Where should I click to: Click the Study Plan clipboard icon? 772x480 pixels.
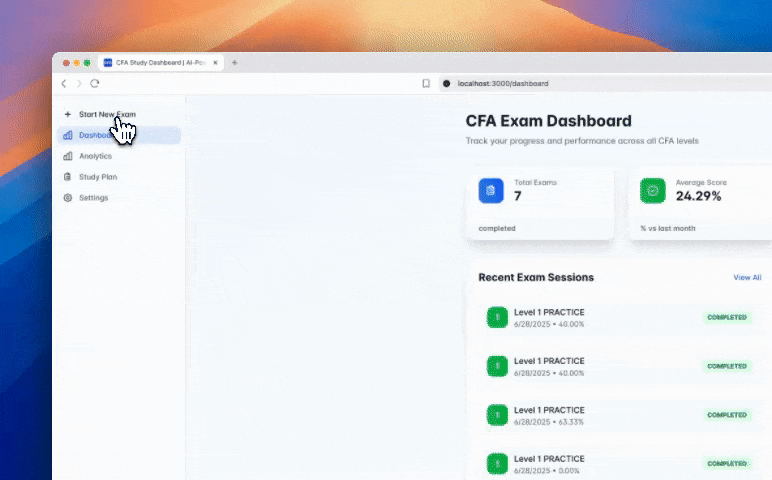tap(67, 177)
